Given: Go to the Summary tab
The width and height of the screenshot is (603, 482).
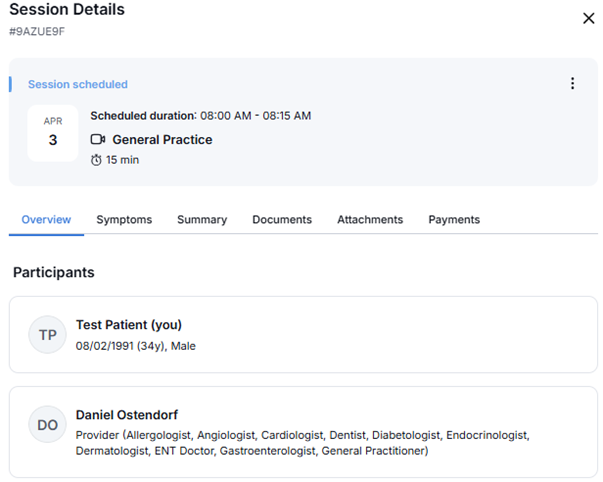Looking at the screenshot, I should click(x=202, y=220).
